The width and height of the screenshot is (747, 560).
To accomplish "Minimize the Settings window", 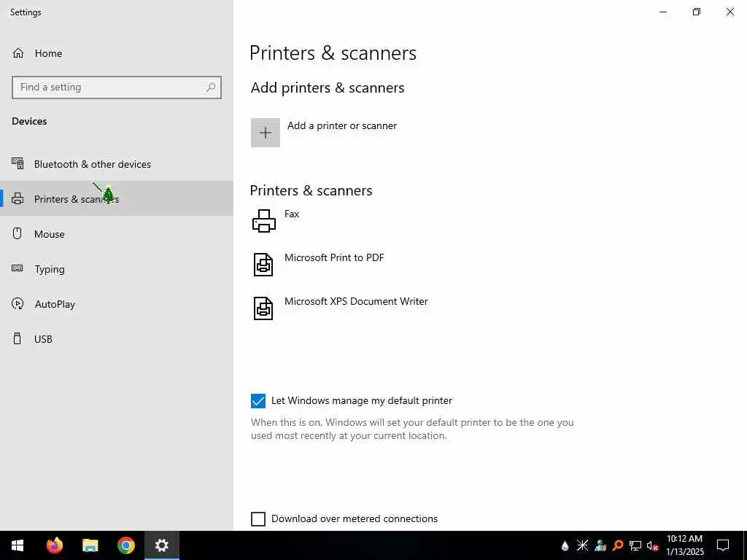I will (x=662, y=12).
